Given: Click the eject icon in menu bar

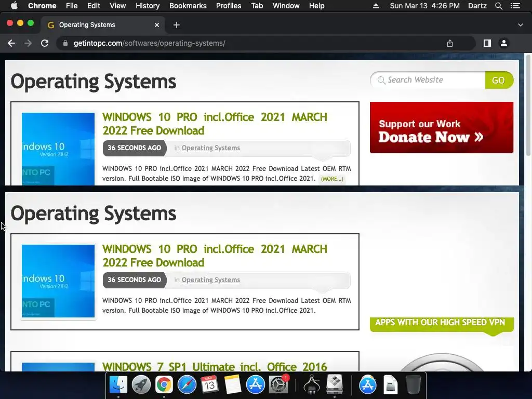Looking at the screenshot, I should pyautogui.click(x=376, y=6).
